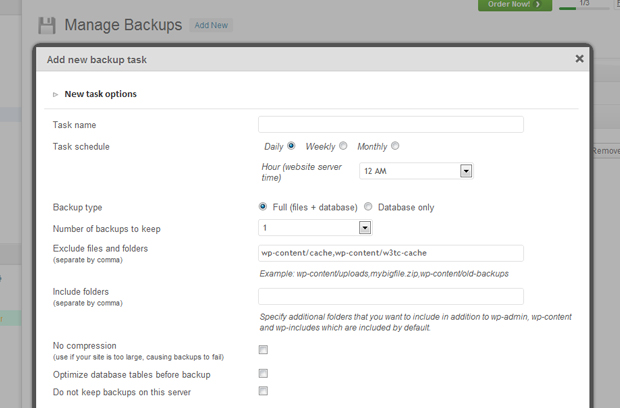This screenshot has height=408, width=620.
Task: Click the Include folders input field
Action: tap(390, 296)
